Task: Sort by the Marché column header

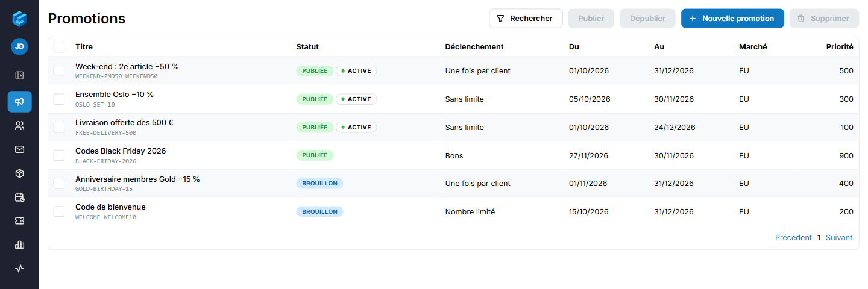Action: tap(753, 47)
